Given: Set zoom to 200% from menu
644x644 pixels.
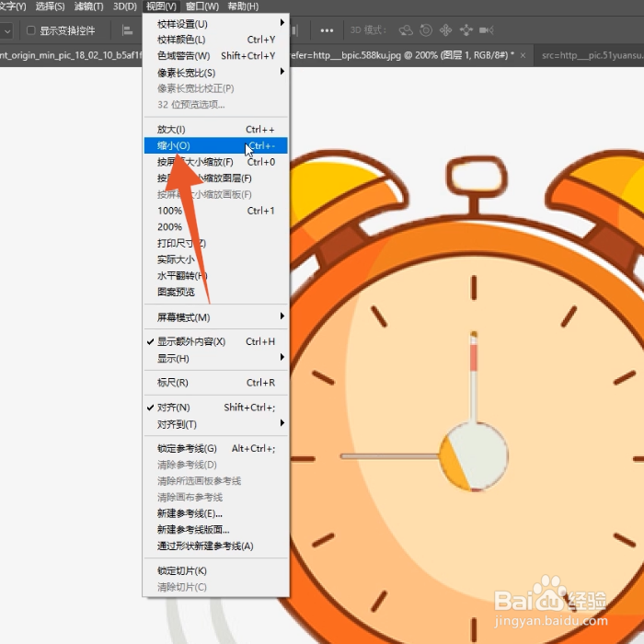Looking at the screenshot, I should [x=215, y=226].
